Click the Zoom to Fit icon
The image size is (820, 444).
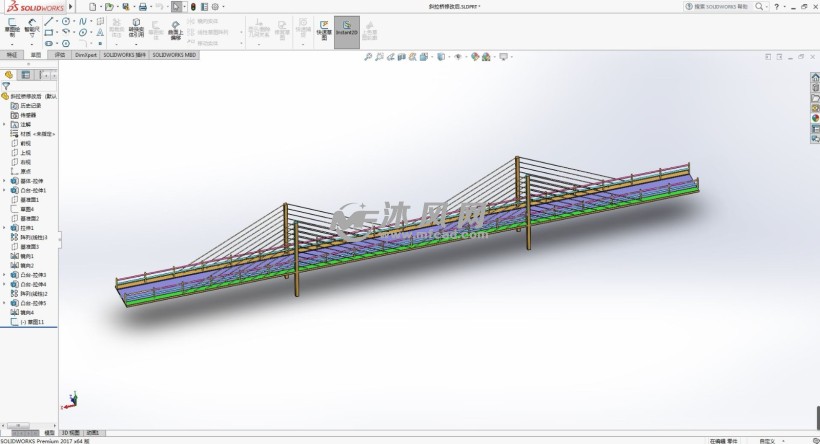pyautogui.click(x=368, y=56)
